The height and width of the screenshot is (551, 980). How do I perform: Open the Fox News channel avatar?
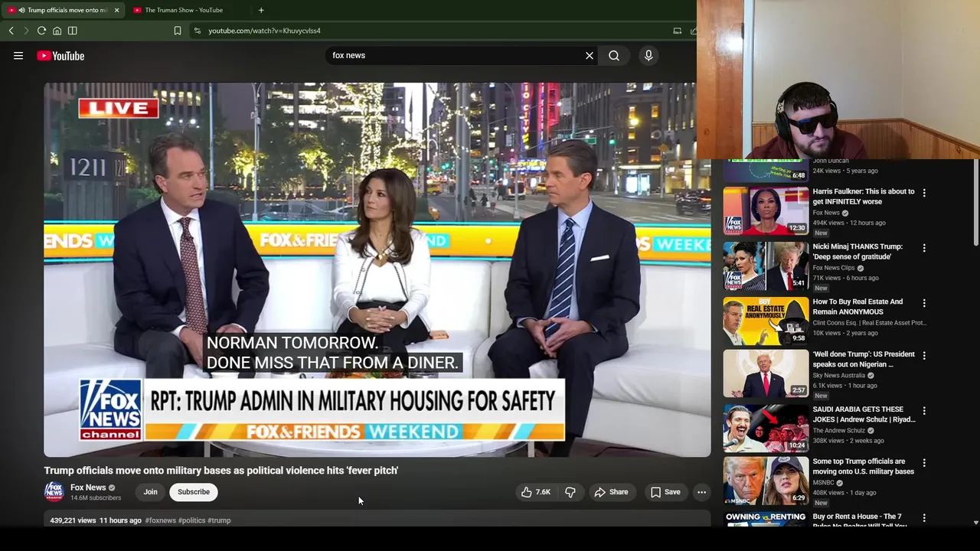(54, 491)
